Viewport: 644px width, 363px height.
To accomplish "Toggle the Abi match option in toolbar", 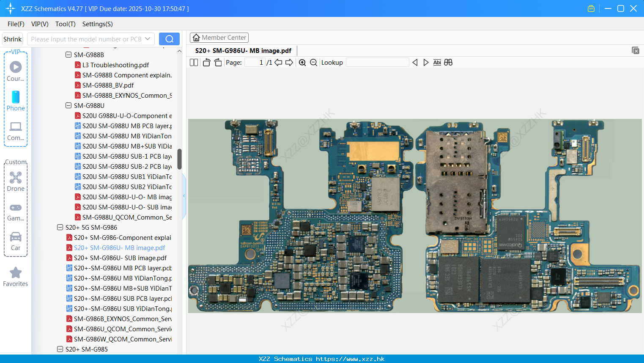I will (x=437, y=62).
